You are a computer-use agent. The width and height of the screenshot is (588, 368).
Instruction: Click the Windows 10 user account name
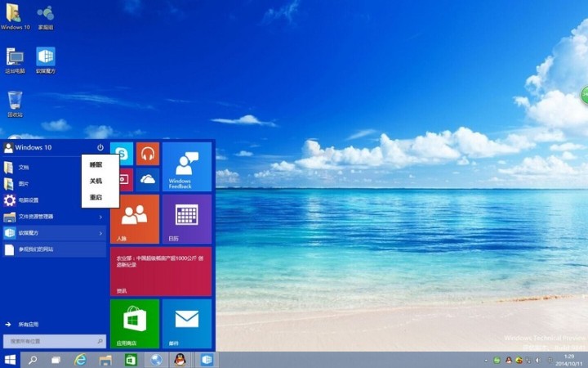coord(33,147)
